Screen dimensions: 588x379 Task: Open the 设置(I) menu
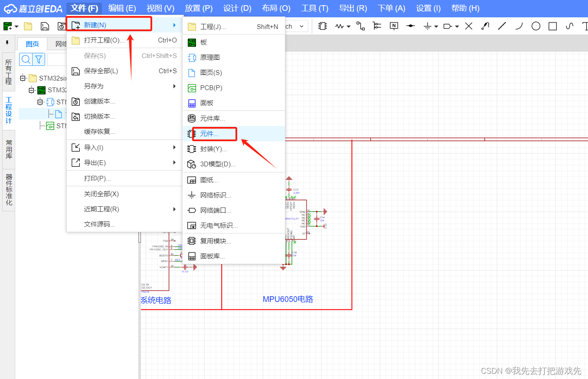(428, 8)
